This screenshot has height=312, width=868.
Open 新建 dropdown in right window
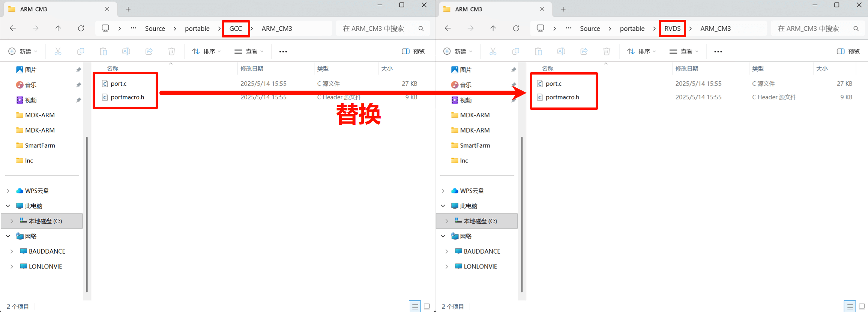pyautogui.click(x=458, y=51)
